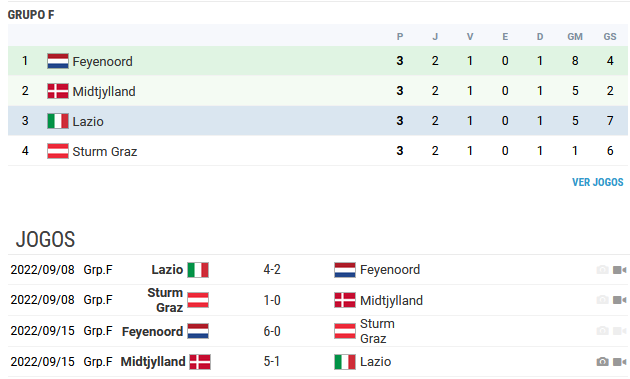This screenshot has height=379, width=630.
Task: Click the GM column header
Action: tap(575, 37)
